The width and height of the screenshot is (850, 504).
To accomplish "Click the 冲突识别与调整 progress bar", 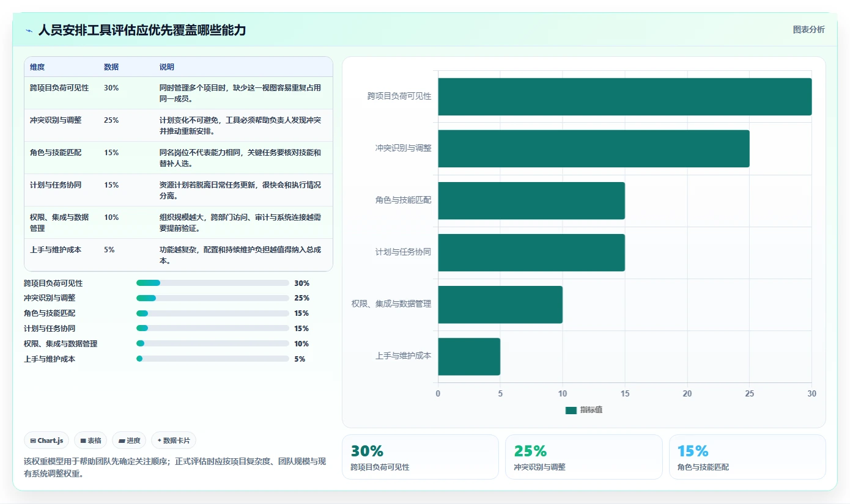I will coord(213,298).
